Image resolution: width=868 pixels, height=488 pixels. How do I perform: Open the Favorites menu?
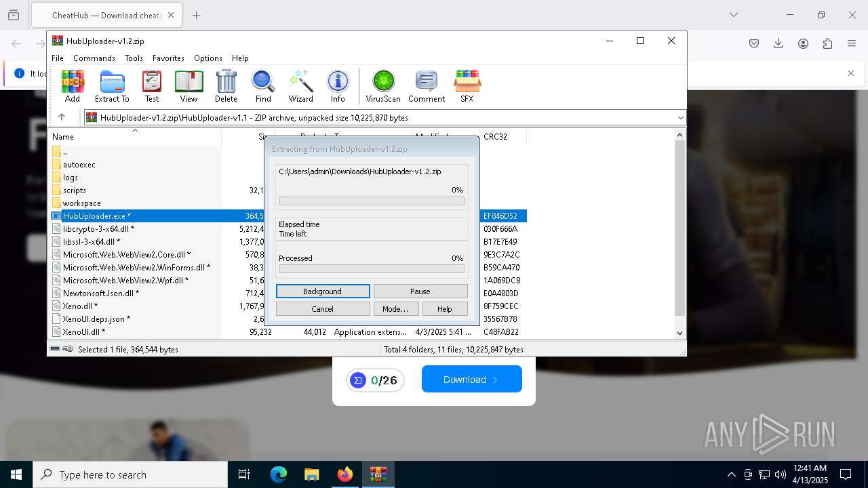click(168, 58)
